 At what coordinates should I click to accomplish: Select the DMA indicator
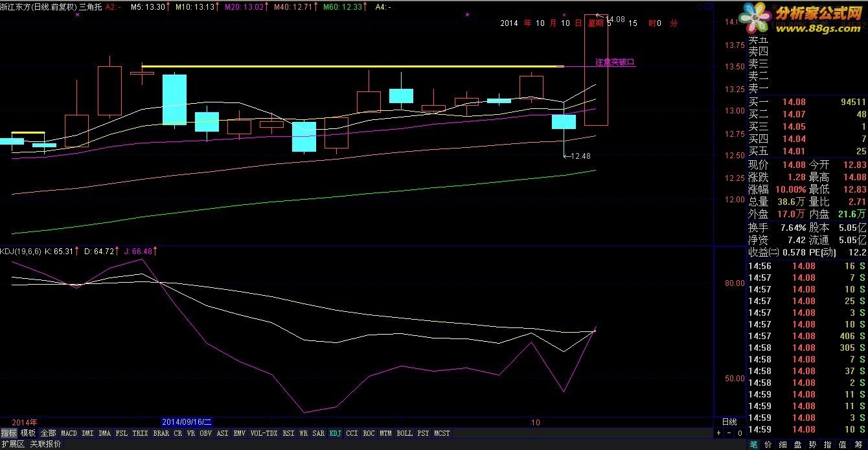coord(105,433)
